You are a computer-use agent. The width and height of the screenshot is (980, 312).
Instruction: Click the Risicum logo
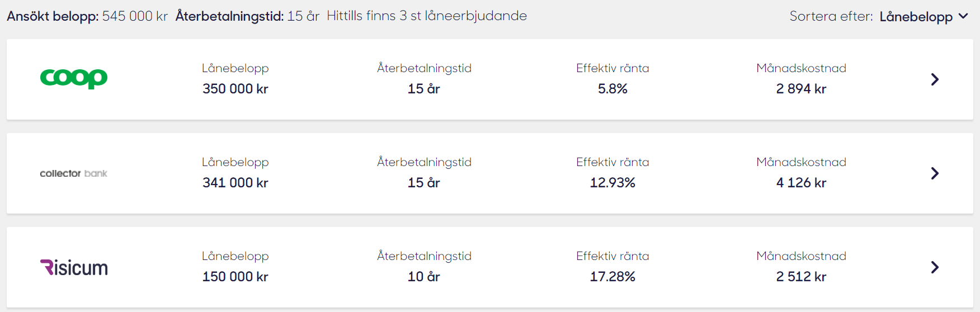tap(73, 268)
